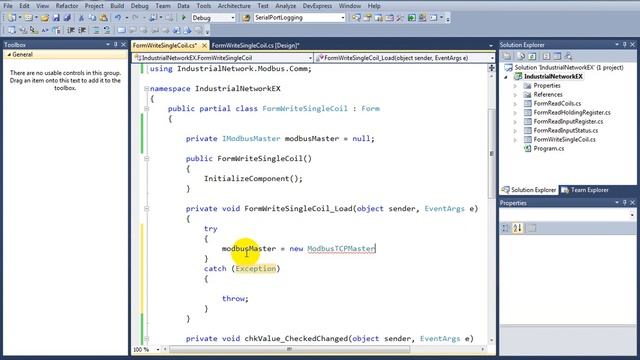Click the Redo toolbar icon
Screen dimensions: 640x360
136,18
